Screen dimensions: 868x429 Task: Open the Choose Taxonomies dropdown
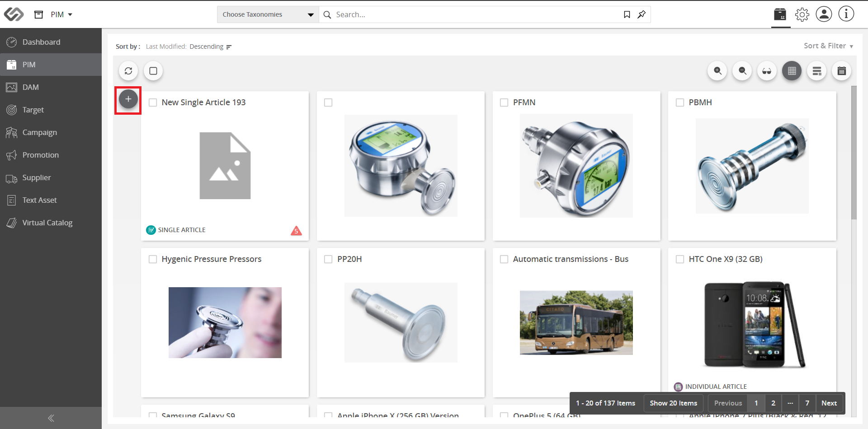coord(268,14)
